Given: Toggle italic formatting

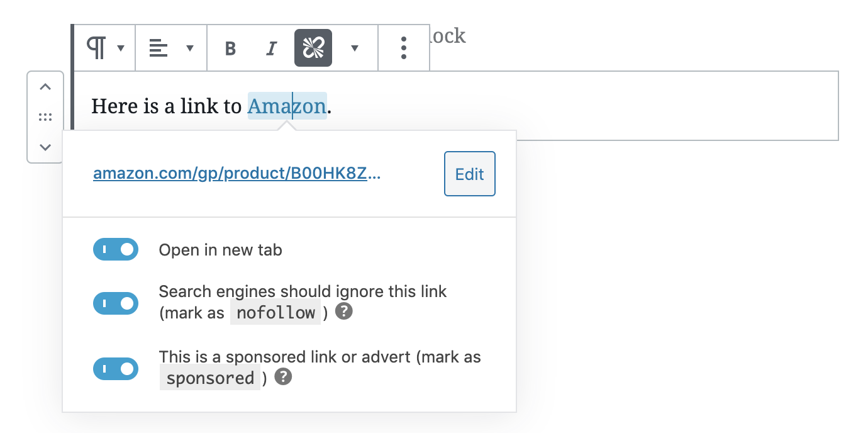Looking at the screenshot, I should click(271, 48).
